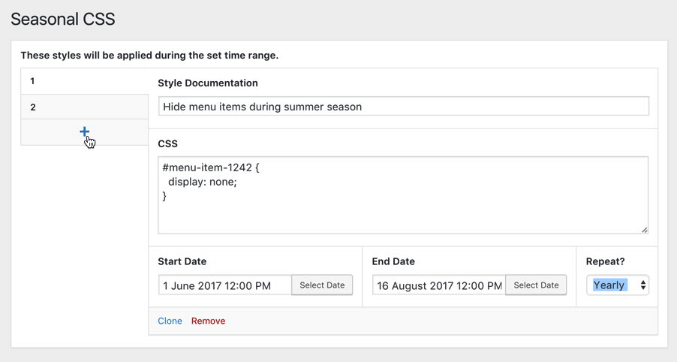Grab the CSS textarea resize handle
677x362 pixels.
pos(644,229)
